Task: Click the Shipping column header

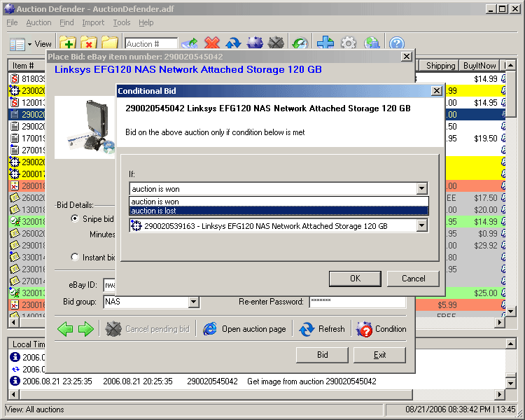Action: click(440, 66)
